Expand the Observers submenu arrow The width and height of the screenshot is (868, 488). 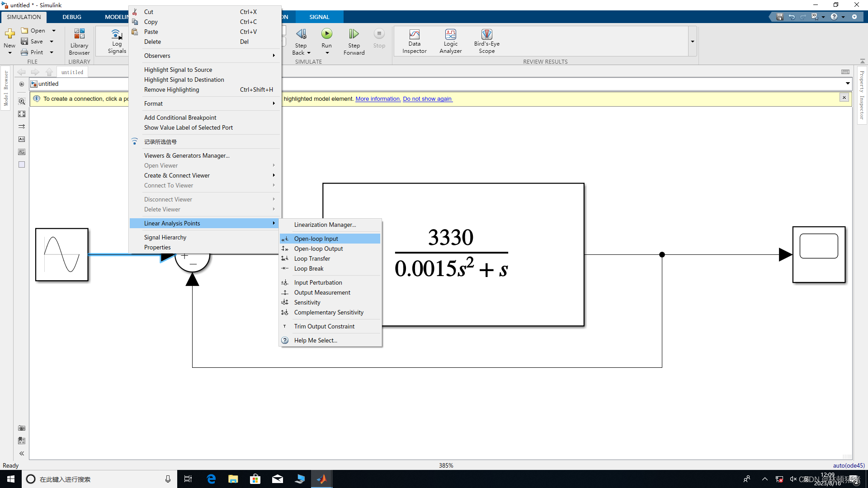click(x=274, y=56)
